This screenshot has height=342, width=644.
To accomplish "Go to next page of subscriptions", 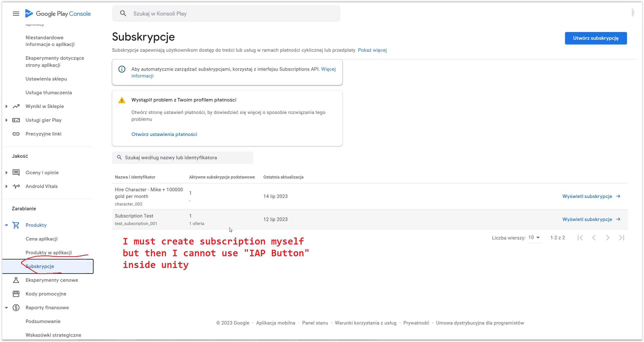I will coord(608,237).
